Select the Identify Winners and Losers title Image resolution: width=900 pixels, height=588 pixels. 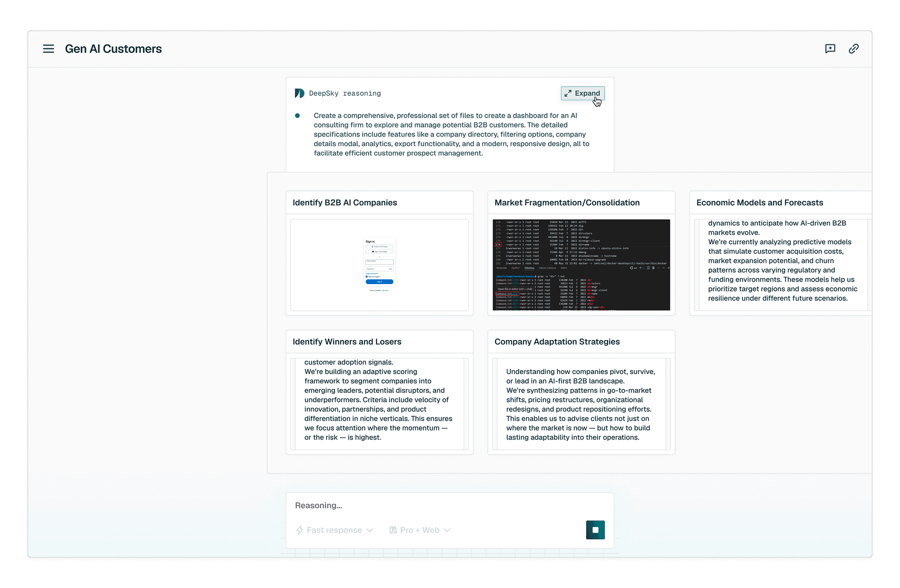click(x=346, y=341)
